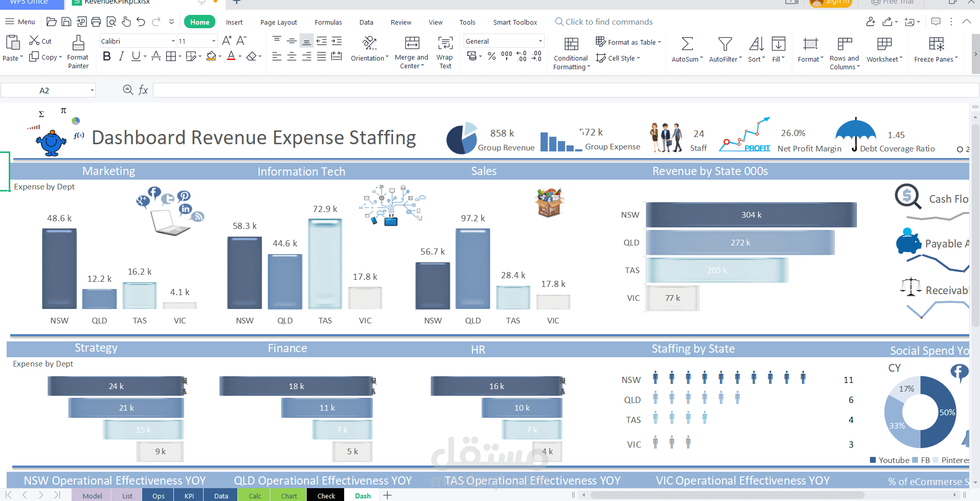Image resolution: width=980 pixels, height=501 pixels.
Task: Redo the last undone action
Action: [156, 22]
